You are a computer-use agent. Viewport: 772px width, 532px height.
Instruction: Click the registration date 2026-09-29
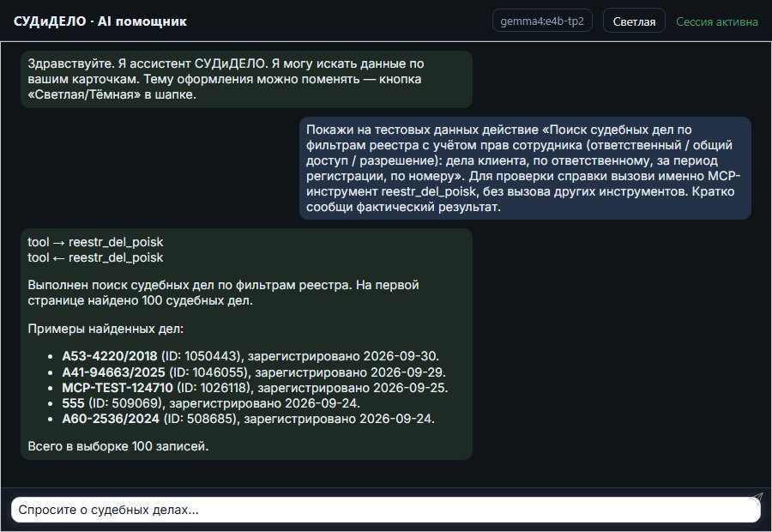(x=407, y=372)
